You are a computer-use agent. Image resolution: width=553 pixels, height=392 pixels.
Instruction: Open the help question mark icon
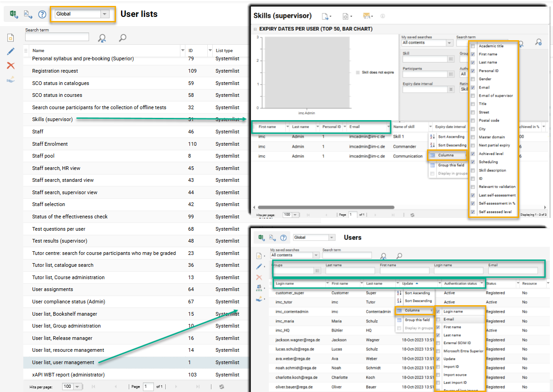(42, 14)
